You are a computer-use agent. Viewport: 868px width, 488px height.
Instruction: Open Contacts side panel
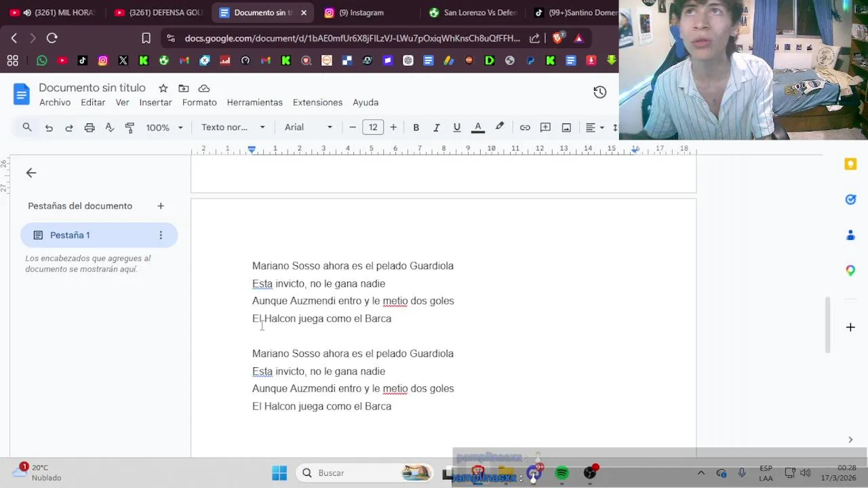point(850,235)
